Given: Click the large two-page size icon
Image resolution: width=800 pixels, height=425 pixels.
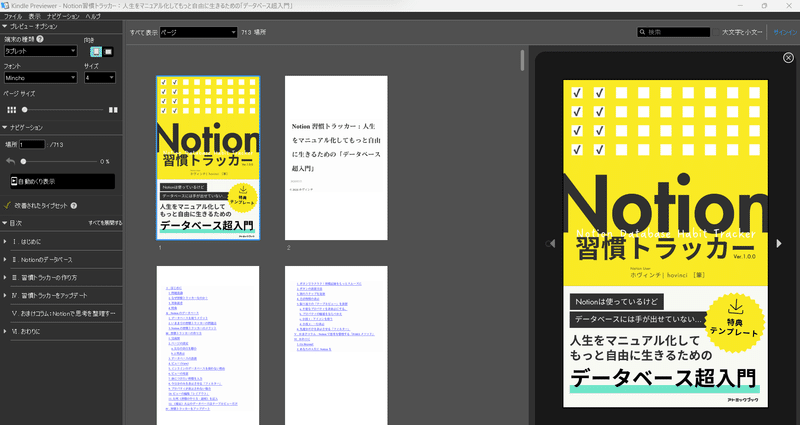Looking at the screenshot, I should (x=113, y=110).
